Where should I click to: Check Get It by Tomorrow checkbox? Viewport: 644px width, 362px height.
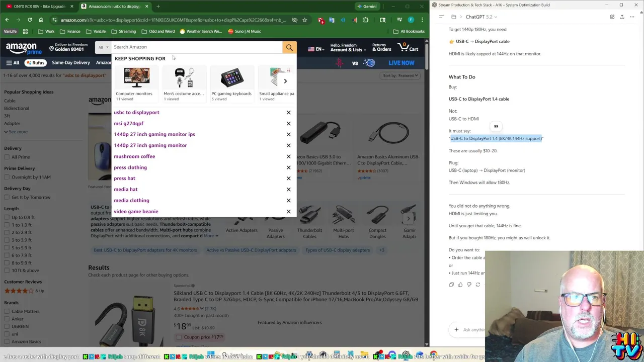[x=7, y=197]
